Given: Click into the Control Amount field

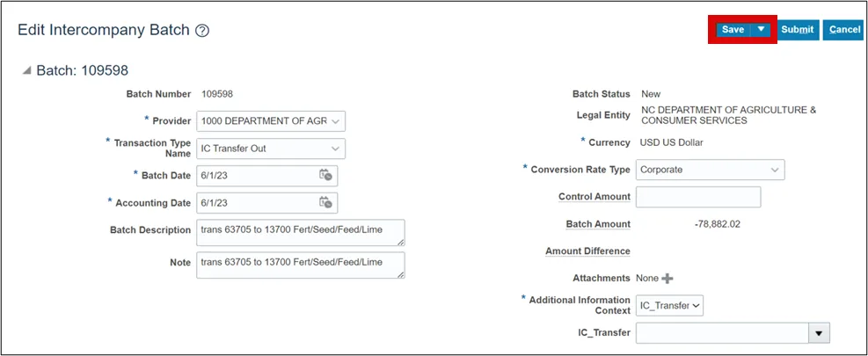Looking at the screenshot, I should click(697, 197).
